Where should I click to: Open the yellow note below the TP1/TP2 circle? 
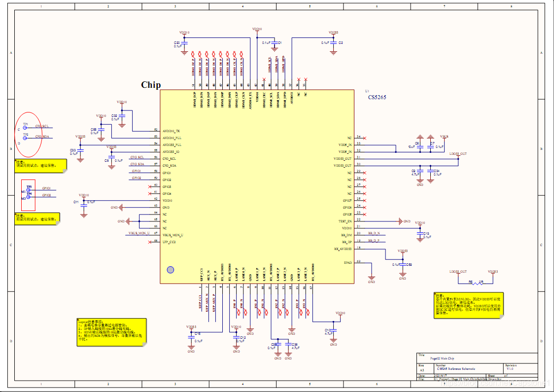pyautogui.click(x=40, y=166)
